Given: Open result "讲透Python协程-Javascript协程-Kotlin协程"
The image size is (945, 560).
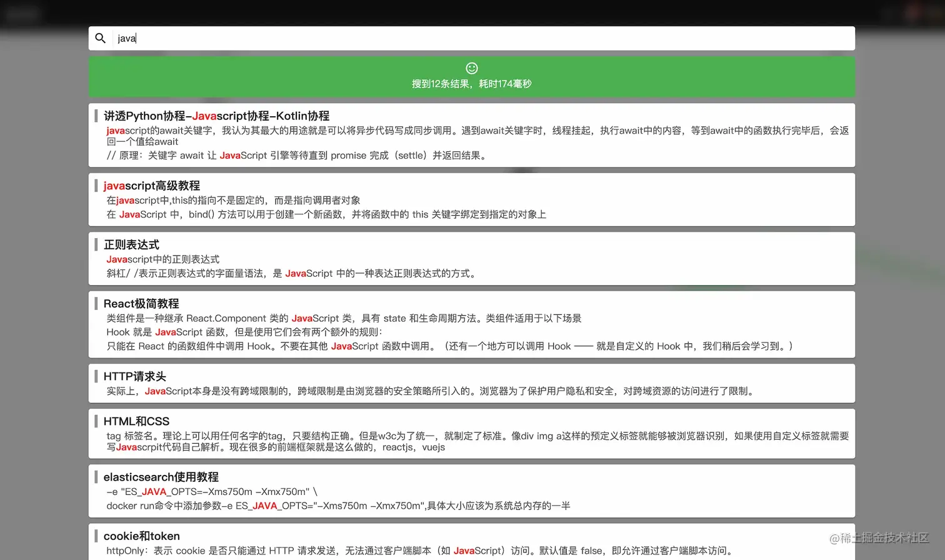Looking at the screenshot, I should (216, 116).
